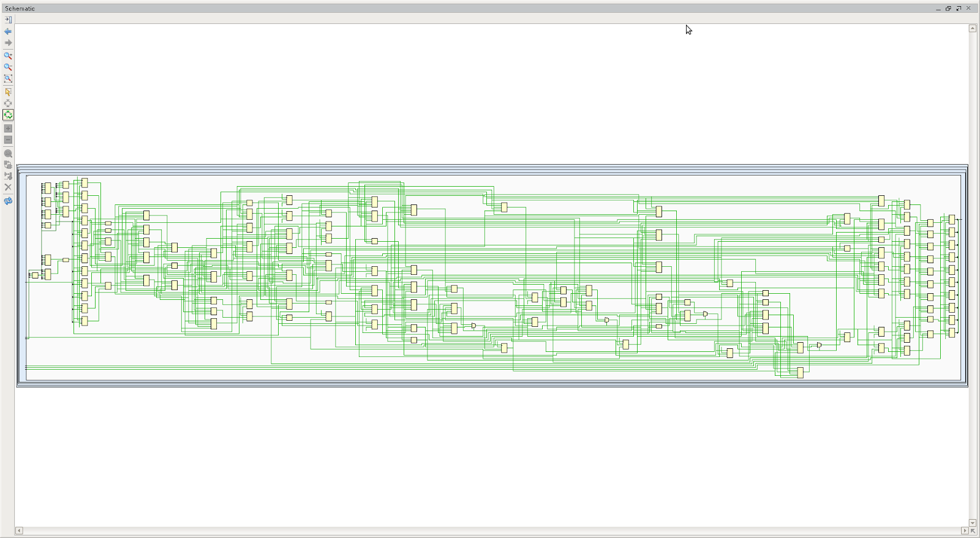
Task: Zoom out of the schematic
Action: 8,67
